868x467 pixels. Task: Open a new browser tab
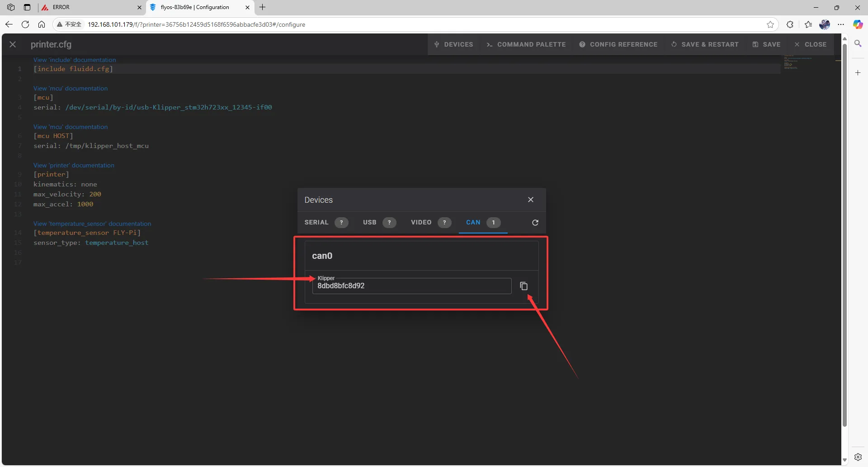point(263,7)
